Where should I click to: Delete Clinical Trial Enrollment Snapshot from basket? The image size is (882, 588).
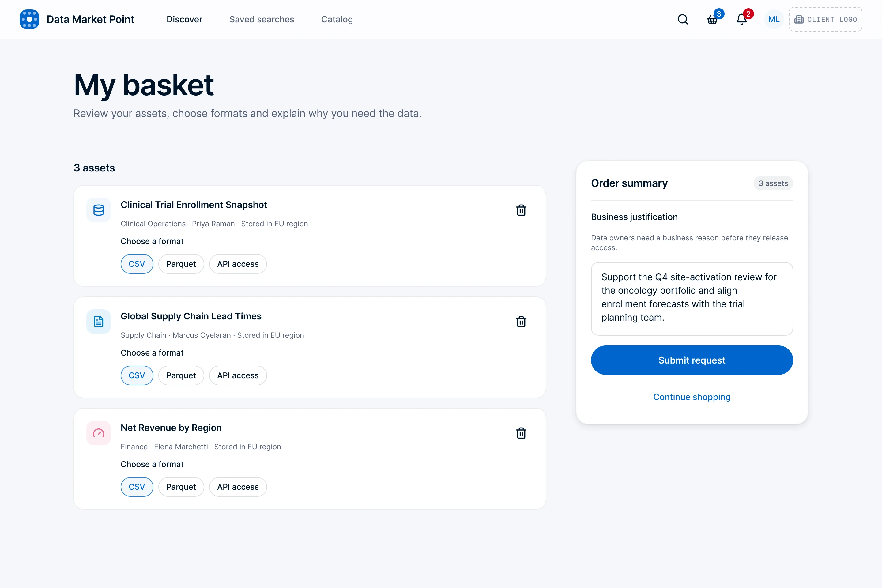click(x=521, y=210)
